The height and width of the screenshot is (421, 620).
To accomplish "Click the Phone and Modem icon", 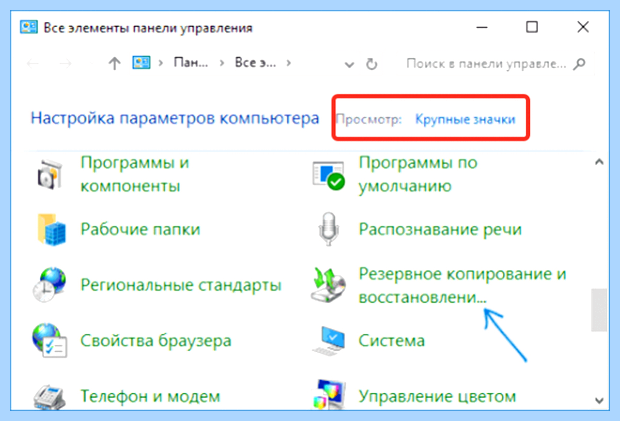I will (x=49, y=396).
